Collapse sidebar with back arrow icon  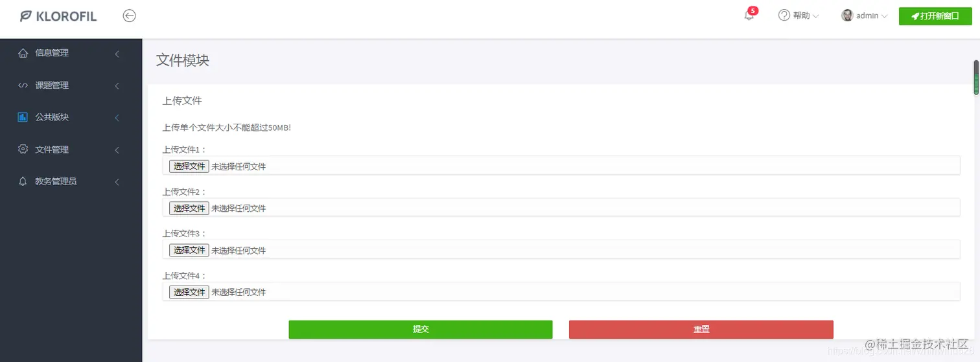[x=130, y=16]
